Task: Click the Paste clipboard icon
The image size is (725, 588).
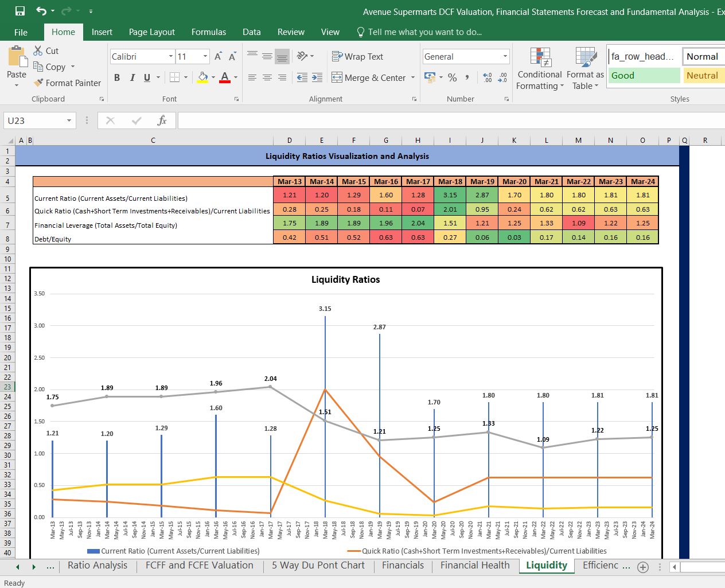Action: [x=17, y=57]
